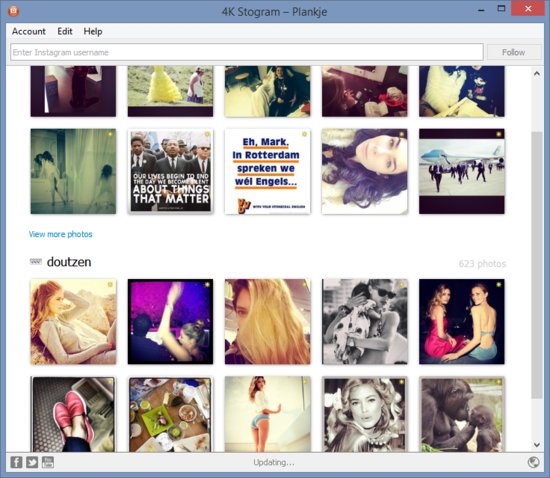Focus the Enter Instagram username field
Viewport: 550px width, 478px height.
[247, 52]
